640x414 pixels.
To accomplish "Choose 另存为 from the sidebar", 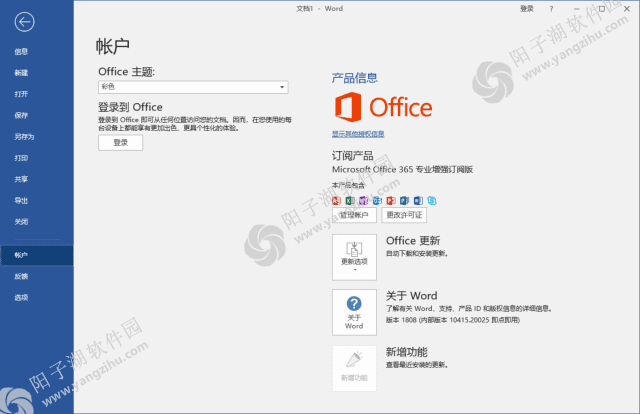I will 24,136.
